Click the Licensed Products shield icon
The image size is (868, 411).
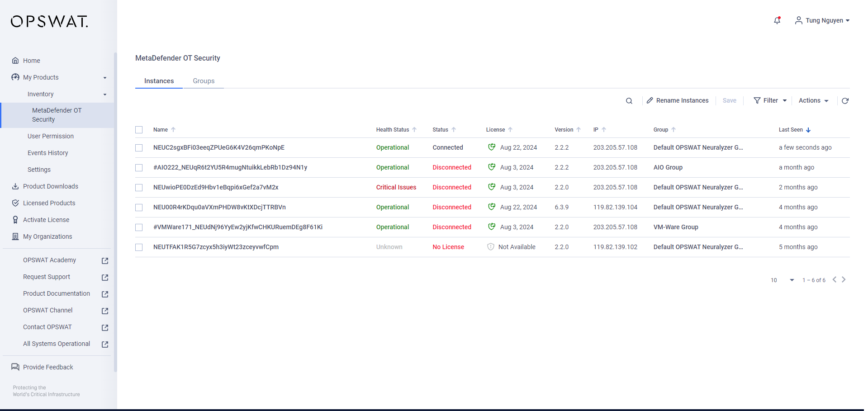15,203
